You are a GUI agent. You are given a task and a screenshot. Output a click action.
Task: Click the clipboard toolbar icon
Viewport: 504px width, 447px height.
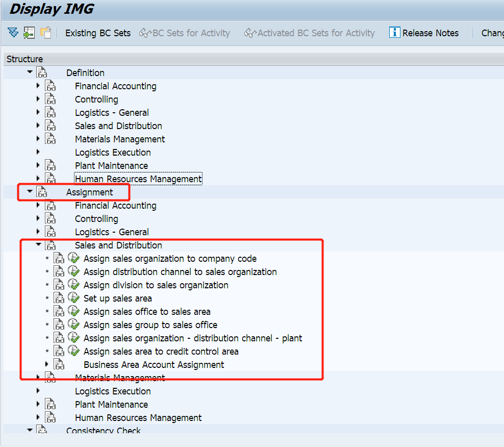coord(45,32)
